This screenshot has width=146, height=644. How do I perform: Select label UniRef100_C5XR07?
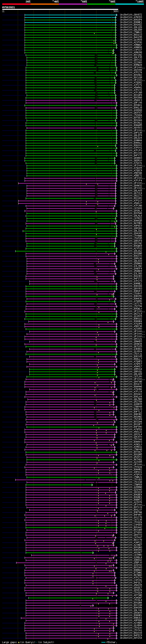[131, 294]
